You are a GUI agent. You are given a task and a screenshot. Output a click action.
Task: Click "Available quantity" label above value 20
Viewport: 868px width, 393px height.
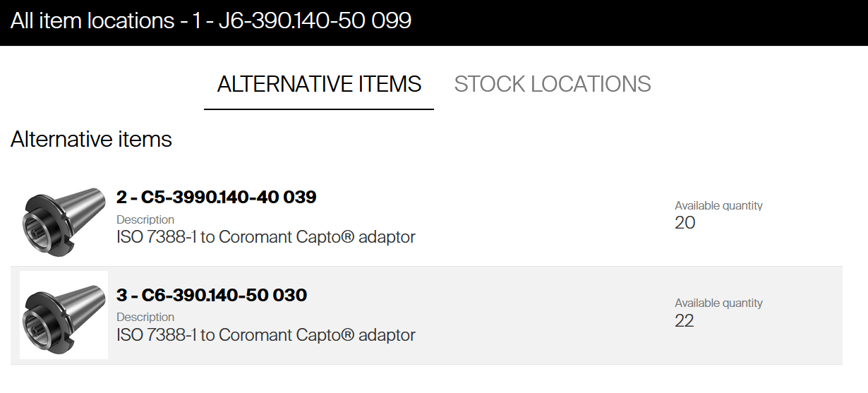coord(718,206)
